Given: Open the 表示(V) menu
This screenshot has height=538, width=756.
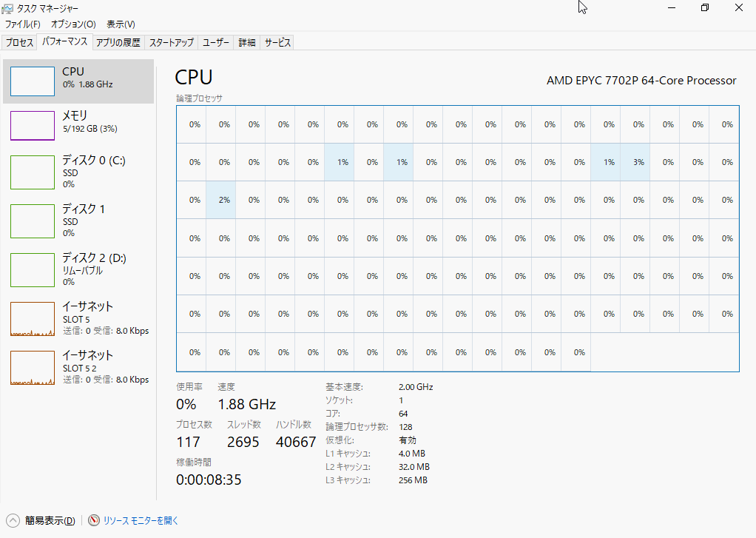Looking at the screenshot, I should tap(121, 24).
